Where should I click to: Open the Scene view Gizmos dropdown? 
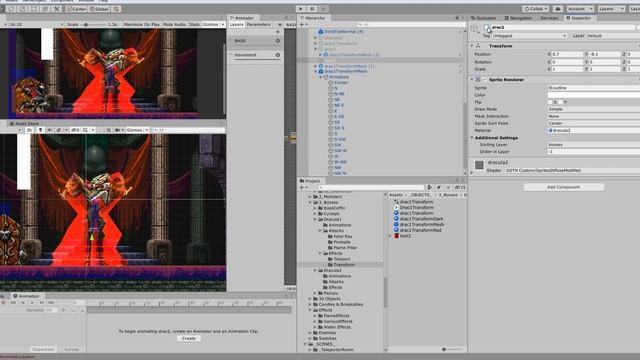point(138,130)
